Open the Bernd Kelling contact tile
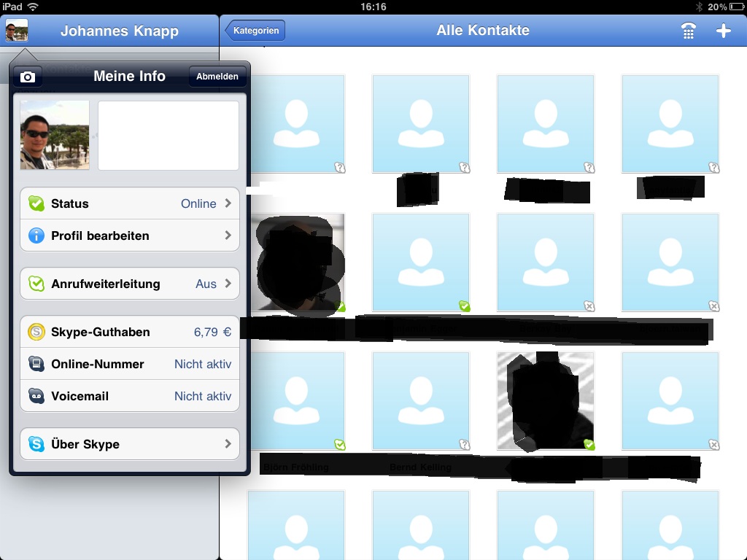The width and height of the screenshot is (747, 560). [x=421, y=400]
